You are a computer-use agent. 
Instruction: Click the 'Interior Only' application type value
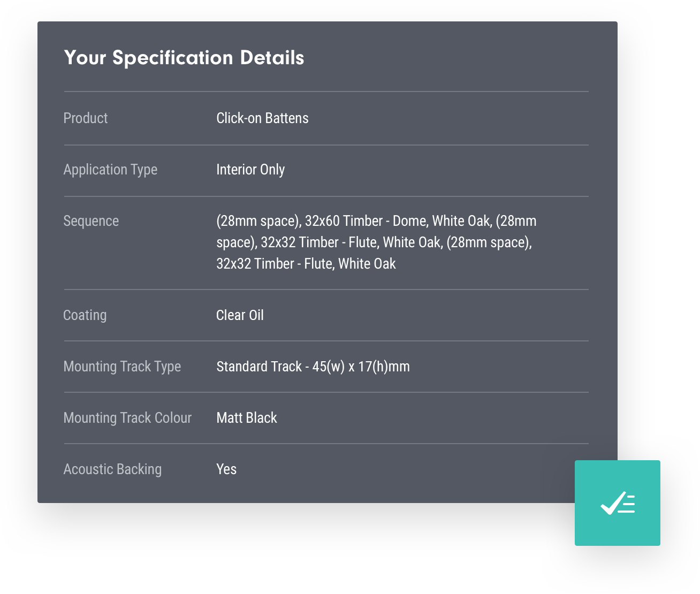pyautogui.click(x=250, y=169)
